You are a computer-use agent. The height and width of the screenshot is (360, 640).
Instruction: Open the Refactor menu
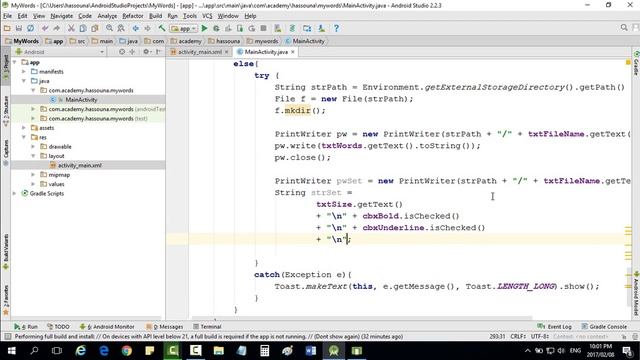coord(133,16)
